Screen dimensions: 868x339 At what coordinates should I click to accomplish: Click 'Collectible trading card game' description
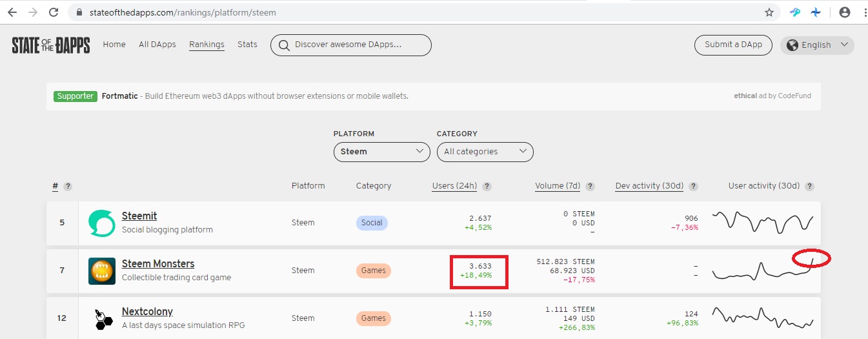click(176, 278)
